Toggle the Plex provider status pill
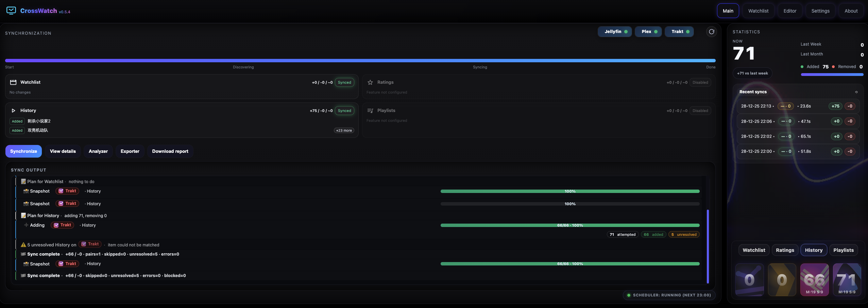The width and height of the screenshot is (868, 308). point(648,32)
